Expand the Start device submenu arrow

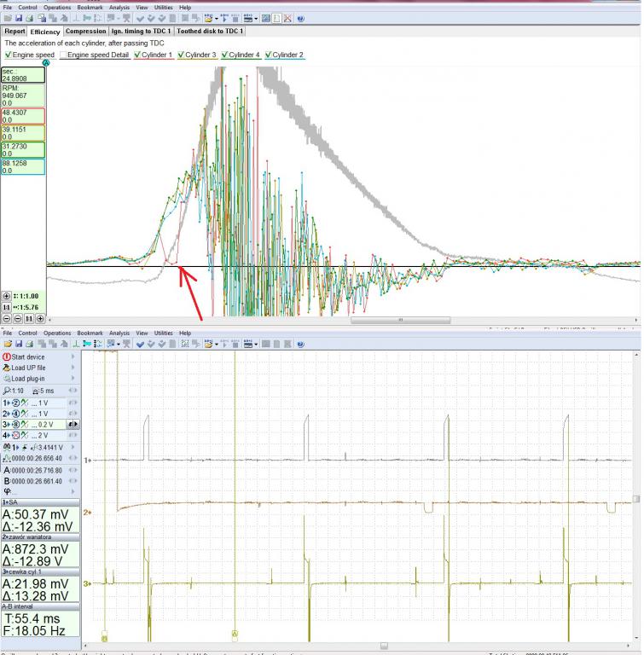(x=74, y=356)
